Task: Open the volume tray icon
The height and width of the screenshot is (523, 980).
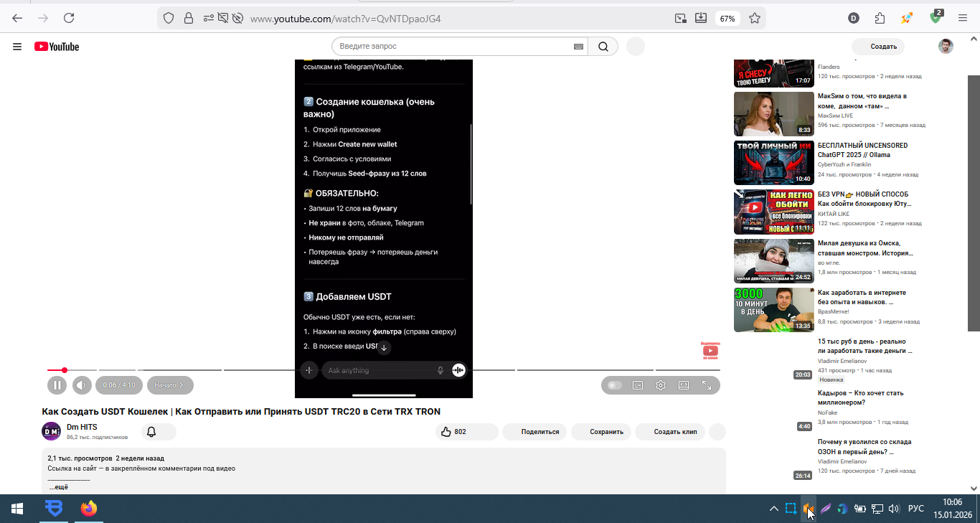Action: (894, 509)
